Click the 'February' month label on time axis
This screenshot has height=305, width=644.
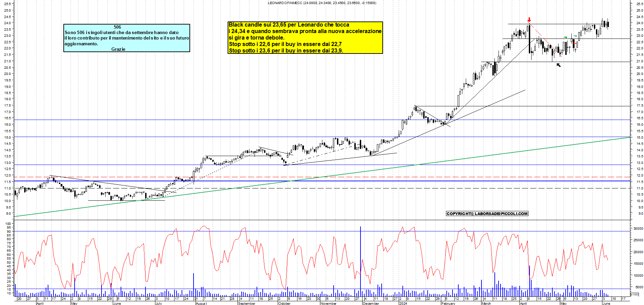click(448, 303)
